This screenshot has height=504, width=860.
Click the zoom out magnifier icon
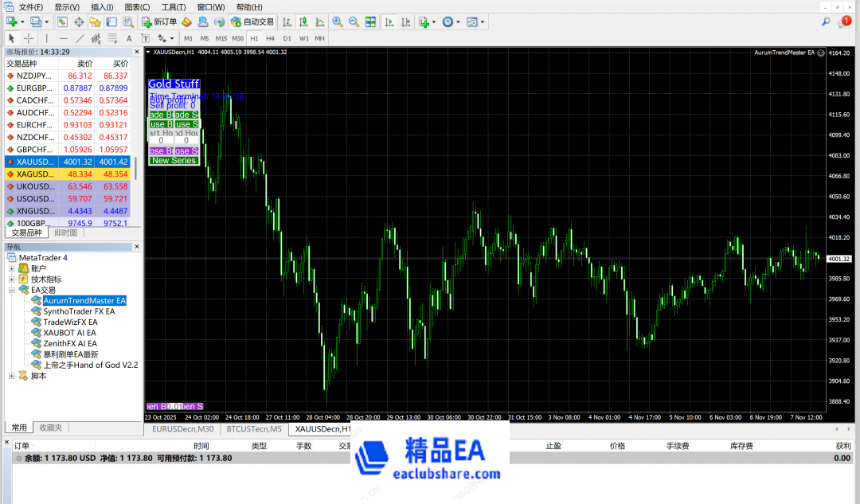pyautogui.click(x=354, y=21)
